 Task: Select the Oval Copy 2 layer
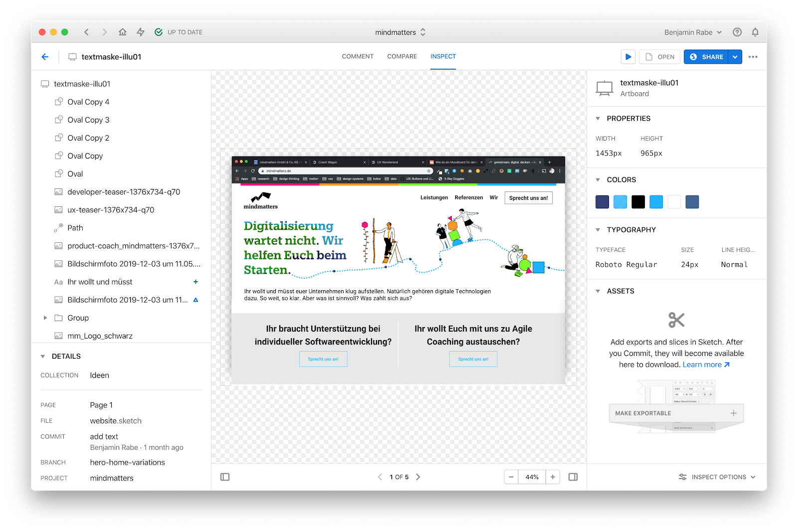point(121,138)
